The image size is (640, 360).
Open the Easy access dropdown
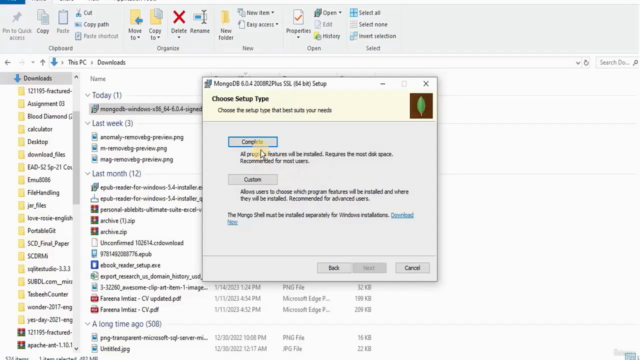258,24
